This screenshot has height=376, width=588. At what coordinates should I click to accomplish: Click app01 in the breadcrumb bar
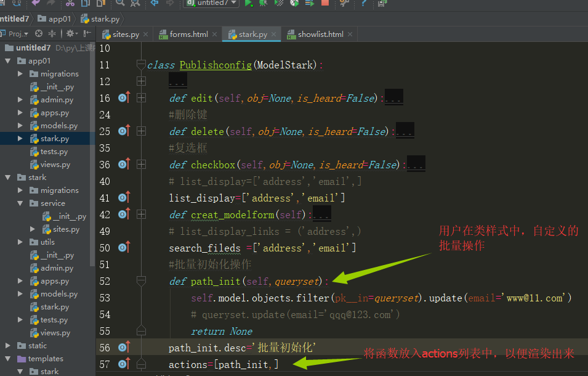coord(60,19)
